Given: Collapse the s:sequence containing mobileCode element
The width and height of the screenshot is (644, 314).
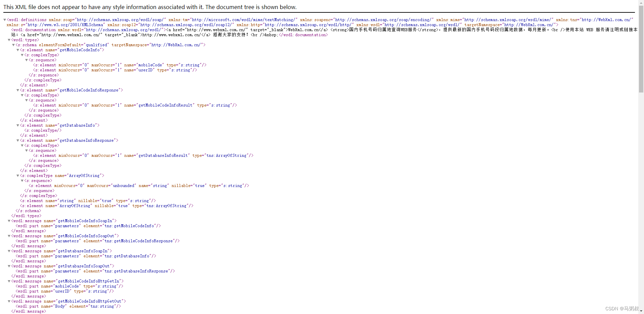Looking at the screenshot, I should (x=26, y=60).
